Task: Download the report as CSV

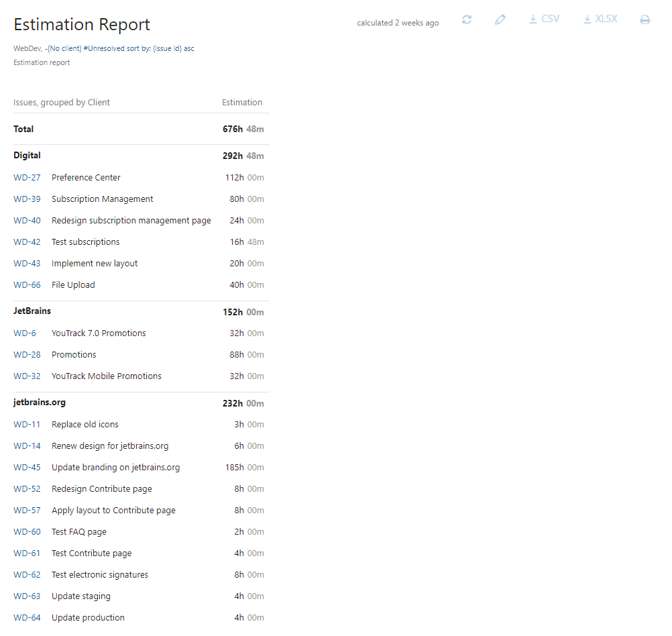Action: [543, 19]
